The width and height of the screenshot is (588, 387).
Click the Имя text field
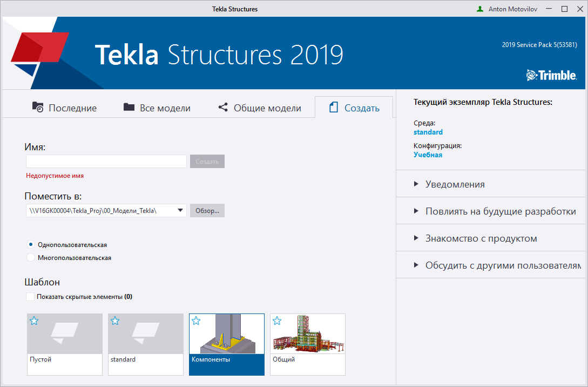106,162
